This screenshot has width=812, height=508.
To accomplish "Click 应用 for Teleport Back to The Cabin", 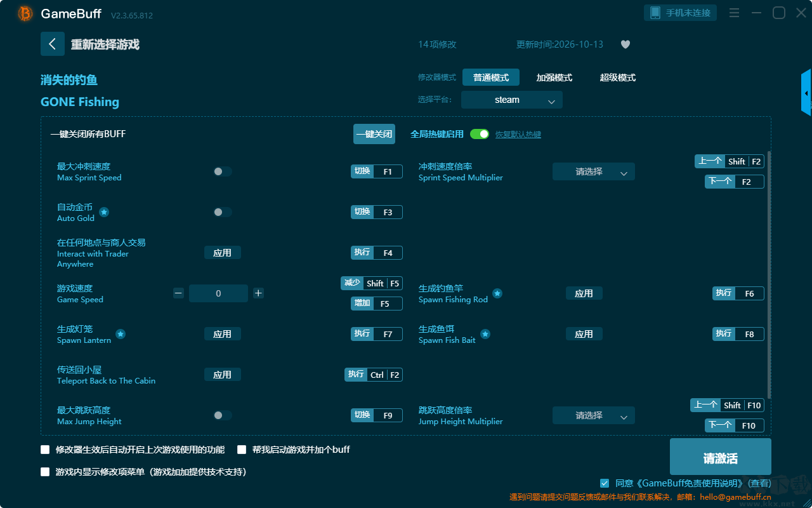I will [223, 375].
